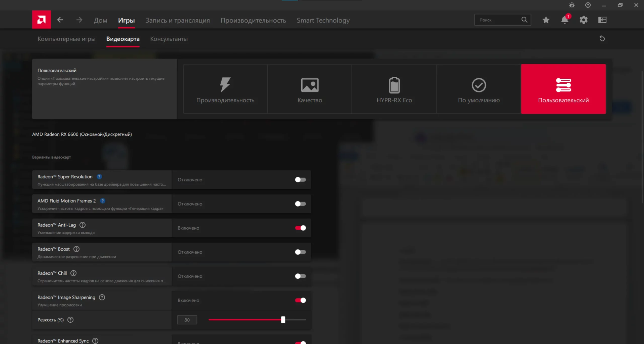Open the favorites star icon
Image resolution: width=644 pixels, height=344 pixels.
pos(546,20)
